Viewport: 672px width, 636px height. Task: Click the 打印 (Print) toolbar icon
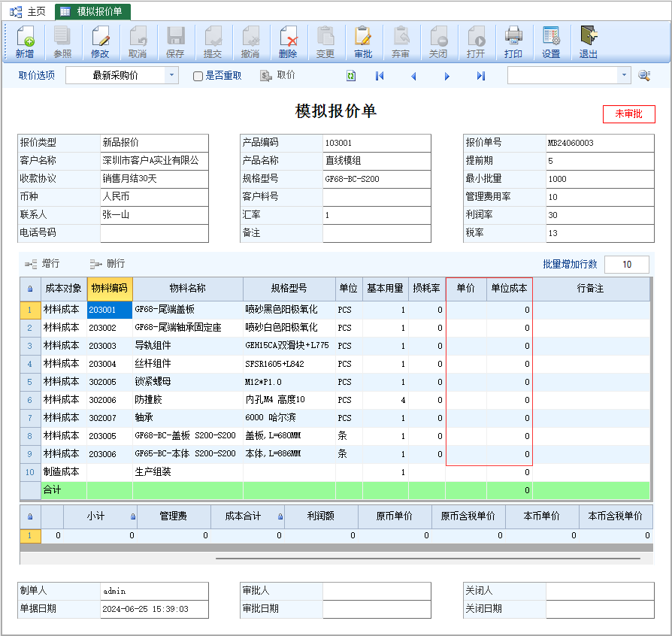point(513,41)
